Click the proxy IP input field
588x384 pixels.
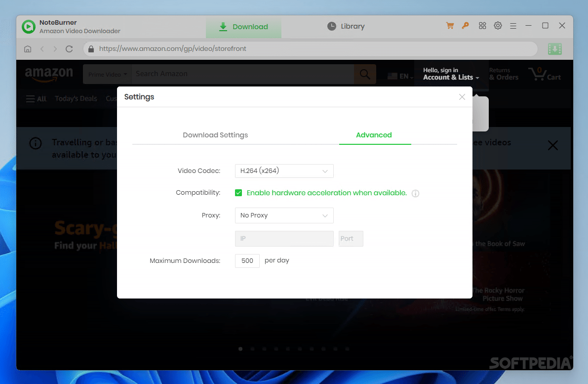pos(284,239)
